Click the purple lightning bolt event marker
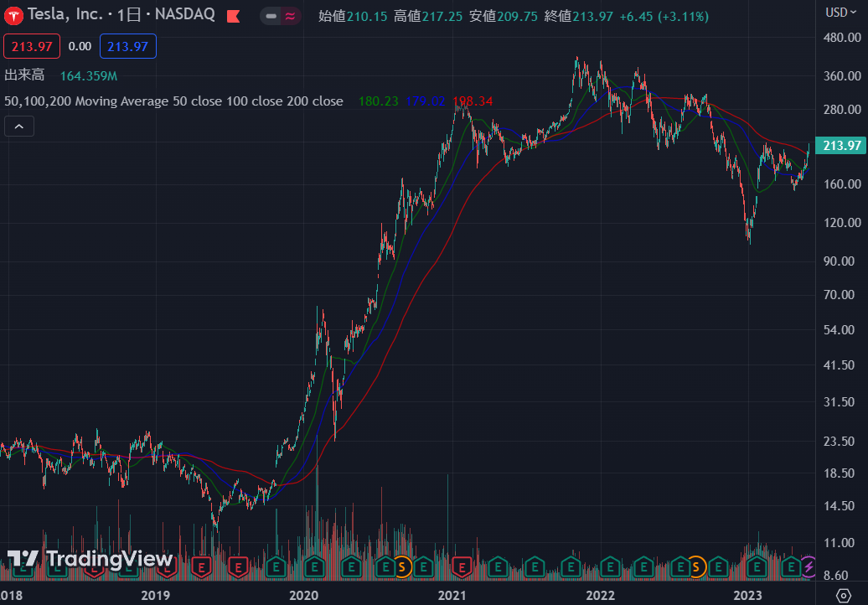Screen dimensions: 868x605 809,566
